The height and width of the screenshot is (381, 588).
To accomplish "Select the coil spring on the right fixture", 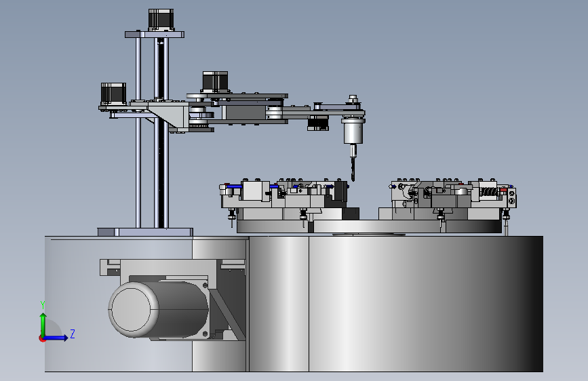I will point(488,192).
